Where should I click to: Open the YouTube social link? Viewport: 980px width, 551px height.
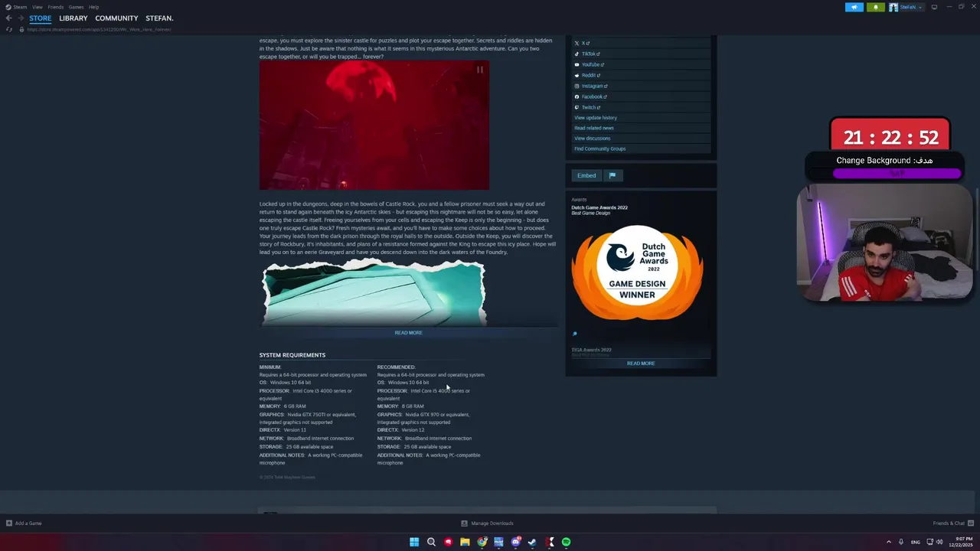(589, 64)
